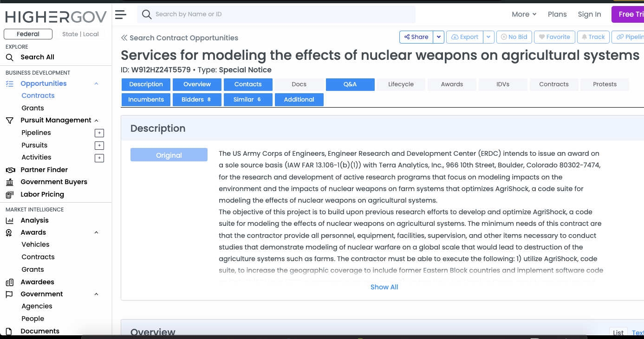Click the Original description button

coord(169,155)
